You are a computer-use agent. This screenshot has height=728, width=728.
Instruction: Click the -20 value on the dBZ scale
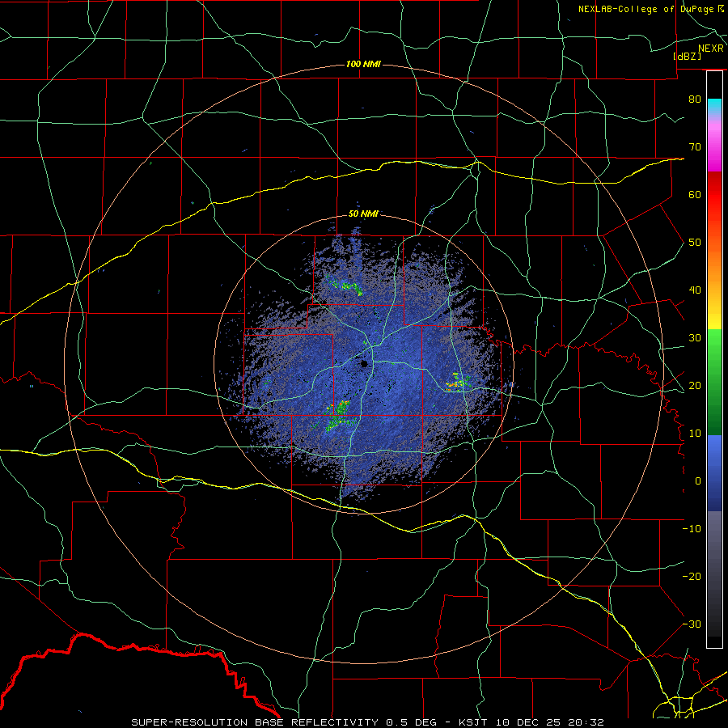pos(692,577)
